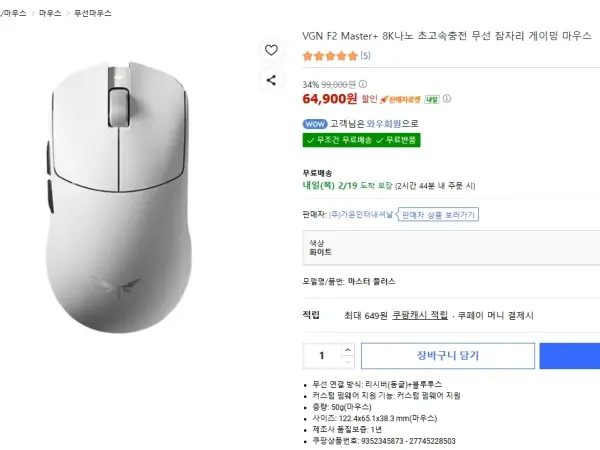Click info icon after the 내일 badge
Viewport: 600px width, 450px height.
[x=447, y=99]
